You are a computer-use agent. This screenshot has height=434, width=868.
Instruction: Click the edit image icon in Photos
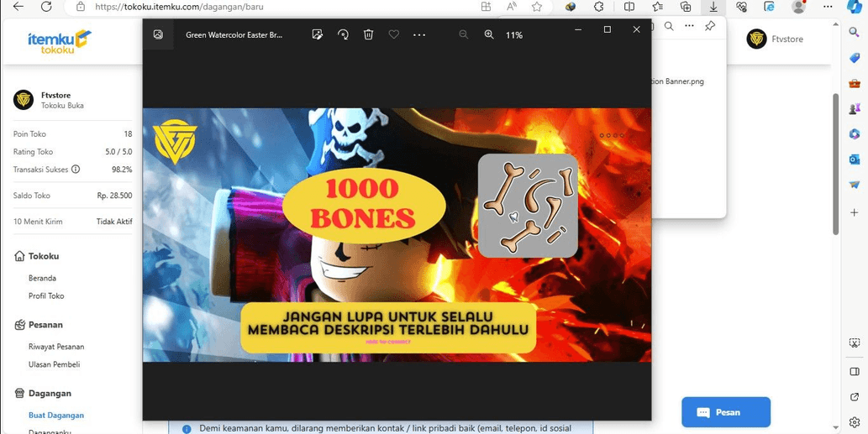317,34
